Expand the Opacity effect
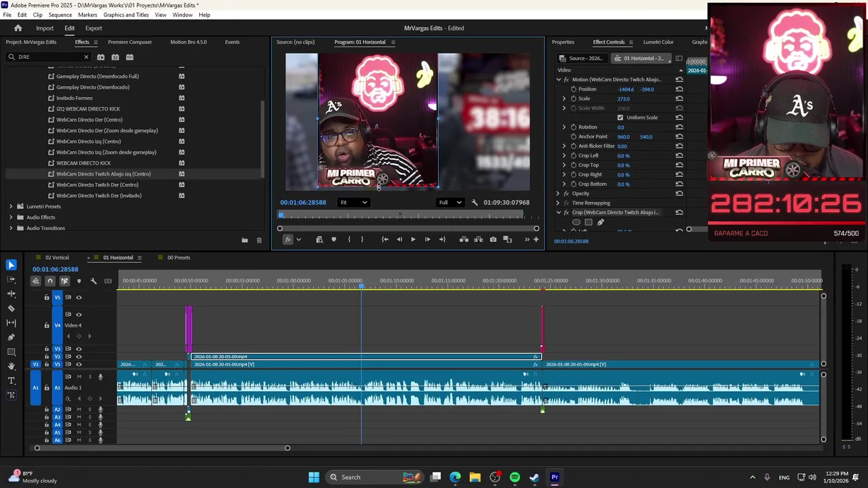Viewport: 868px width, 488px height. click(558, 193)
